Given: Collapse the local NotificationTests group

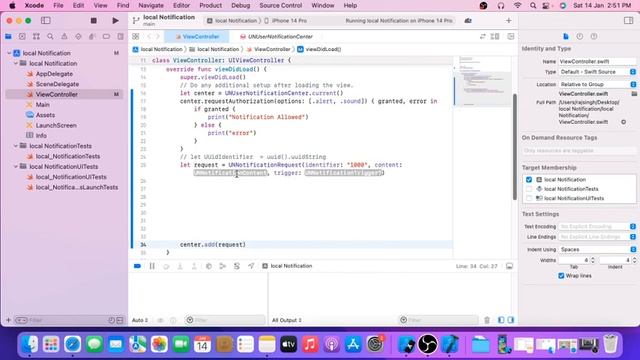Looking at the screenshot, I should tap(16, 146).
